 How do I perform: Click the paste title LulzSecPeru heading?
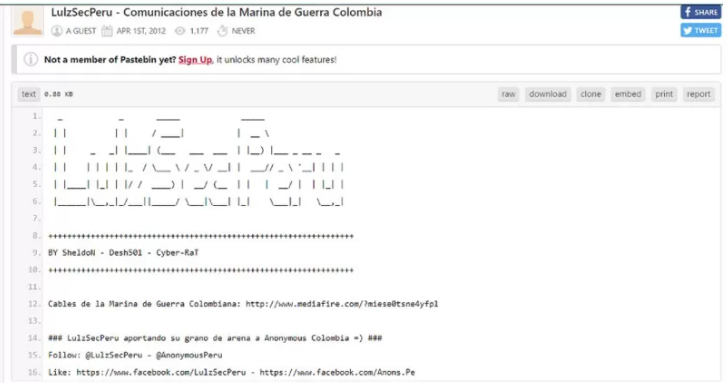[x=216, y=12]
